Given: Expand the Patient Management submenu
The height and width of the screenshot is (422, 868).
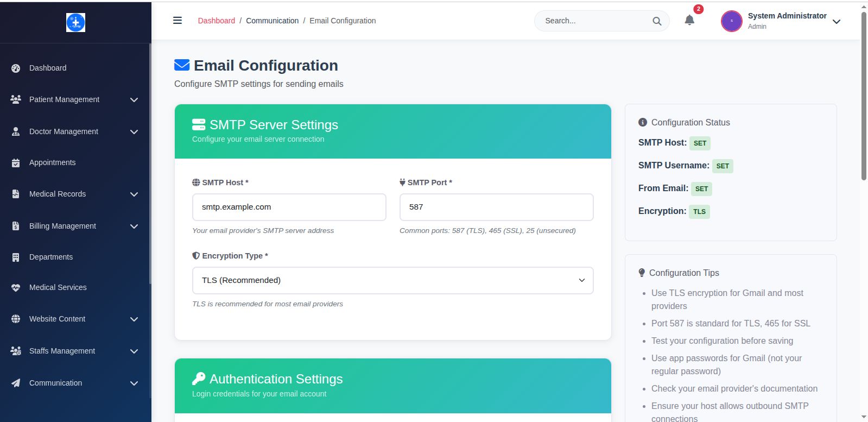Looking at the screenshot, I should click(x=134, y=100).
